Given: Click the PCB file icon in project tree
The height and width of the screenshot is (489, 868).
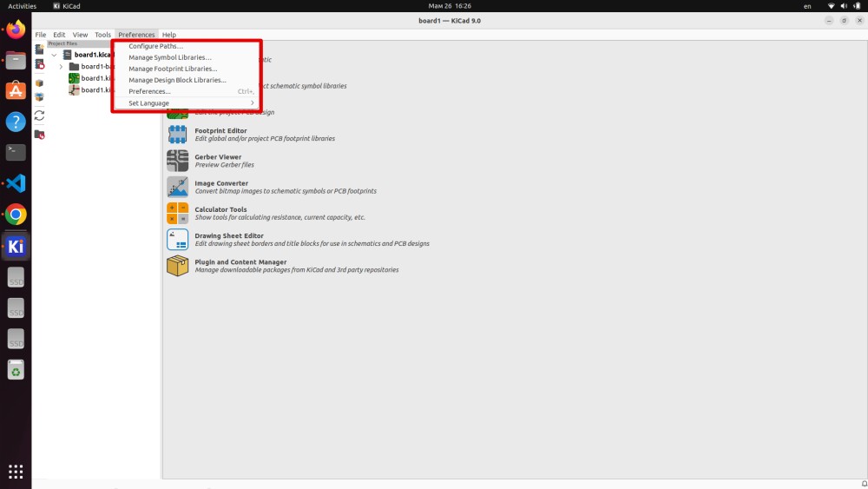Looking at the screenshot, I should point(74,78).
